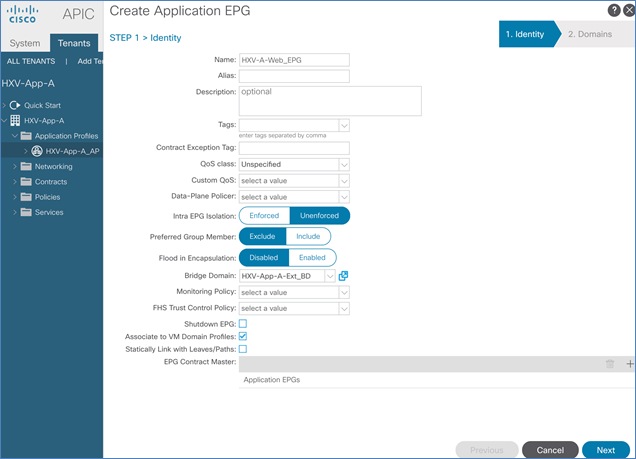Select Add Tenant submenu item
636x459 pixels.
coord(90,61)
